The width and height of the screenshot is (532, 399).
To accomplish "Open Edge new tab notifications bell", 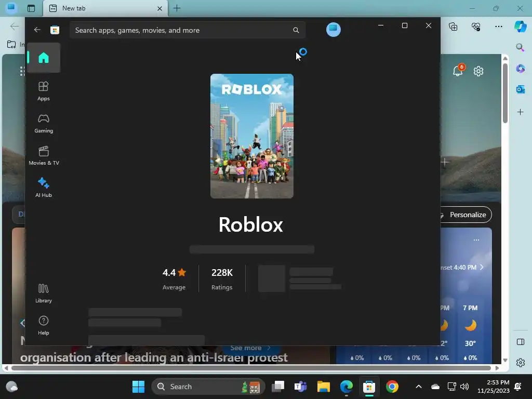I will pyautogui.click(x=458, y=70).
